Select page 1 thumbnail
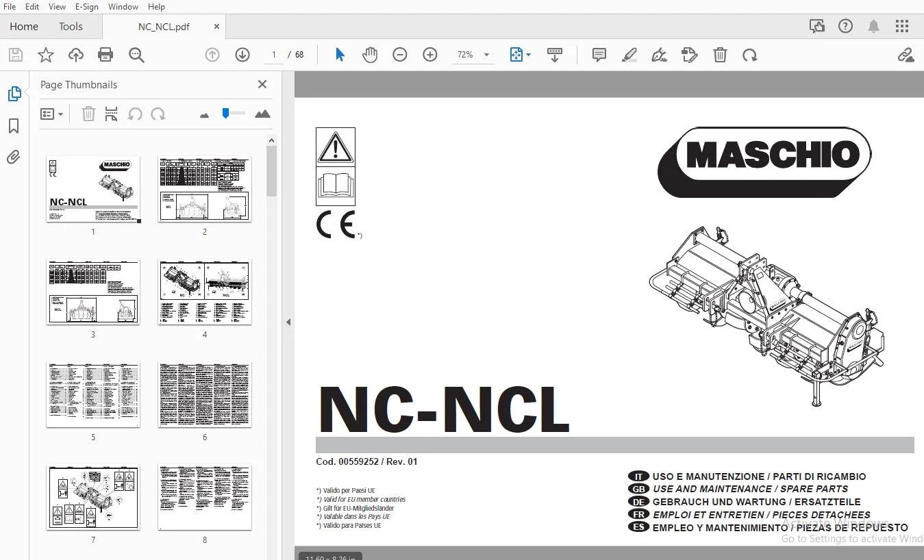Viewport: 924px width, 560px height. pyautogui.click(x=93, y=189)
